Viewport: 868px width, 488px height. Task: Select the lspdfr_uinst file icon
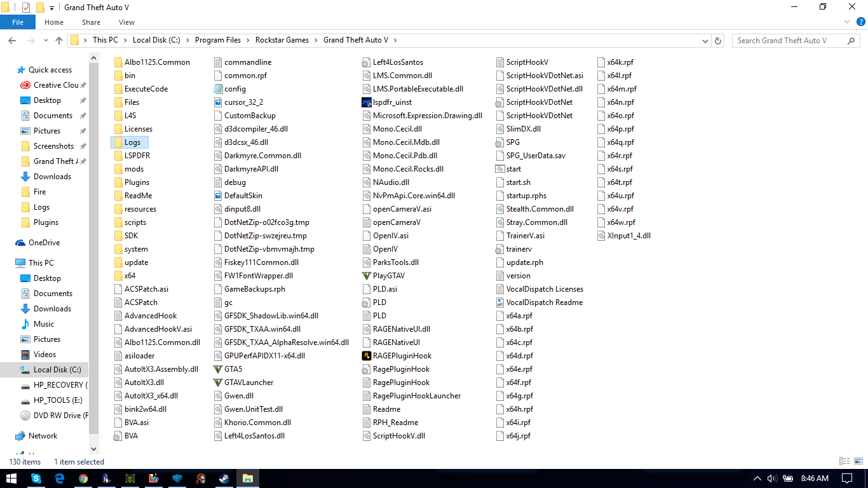pyautogui.click(x=366, y=102)
